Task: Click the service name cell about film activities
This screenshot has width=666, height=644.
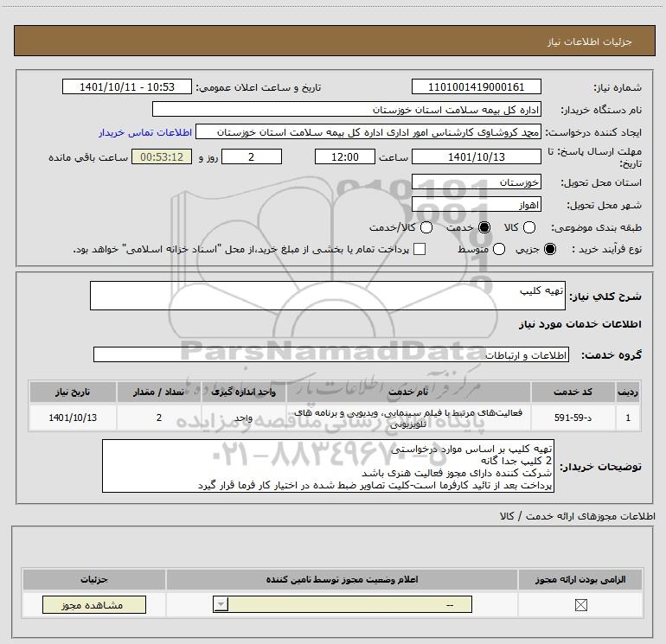Action: tap(408, 418)
